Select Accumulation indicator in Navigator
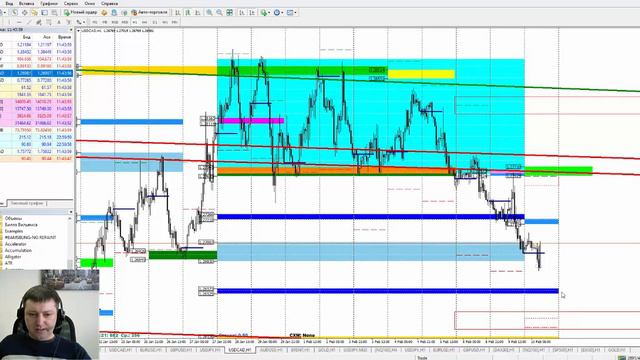 click(18, 251)
